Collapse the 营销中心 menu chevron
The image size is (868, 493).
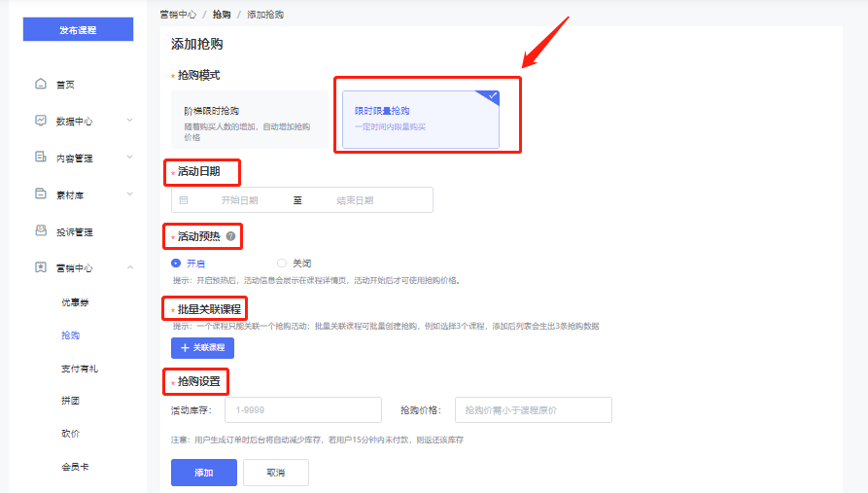(x=130, y=267)
